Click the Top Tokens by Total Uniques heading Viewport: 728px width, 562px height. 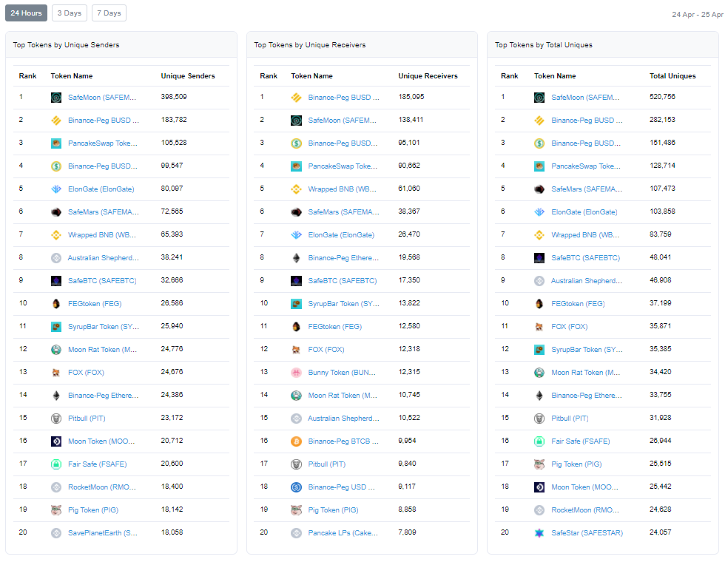tap(544, 45)
